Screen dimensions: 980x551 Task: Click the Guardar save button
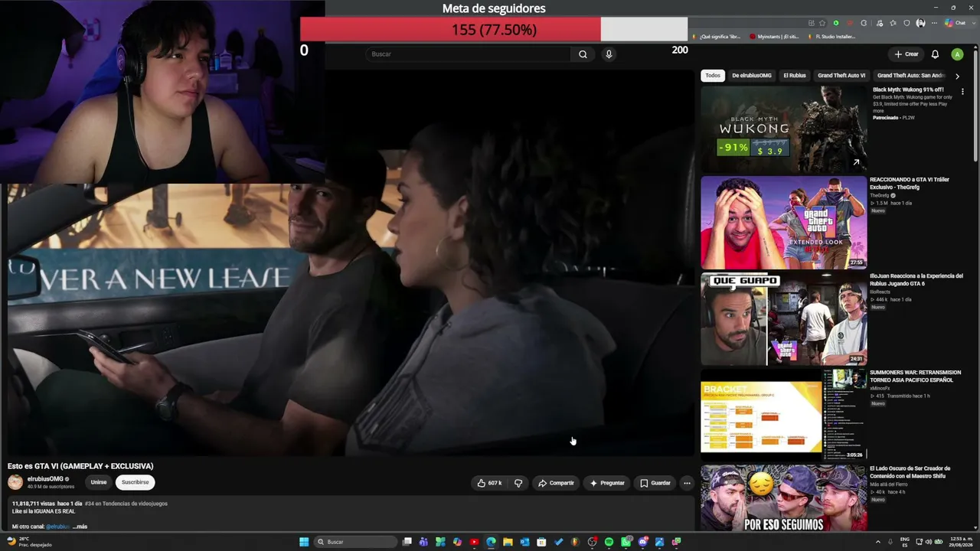655,483
